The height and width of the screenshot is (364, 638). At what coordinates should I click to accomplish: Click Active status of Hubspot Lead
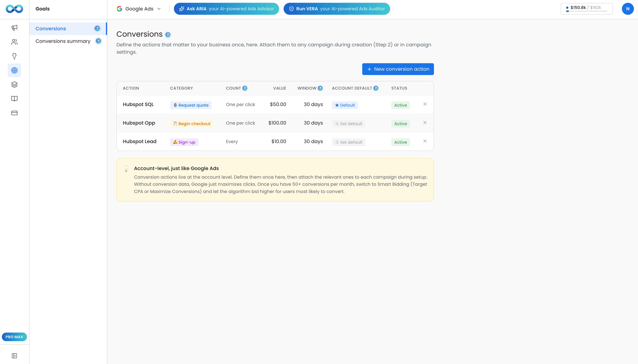(x=401, y=142)
